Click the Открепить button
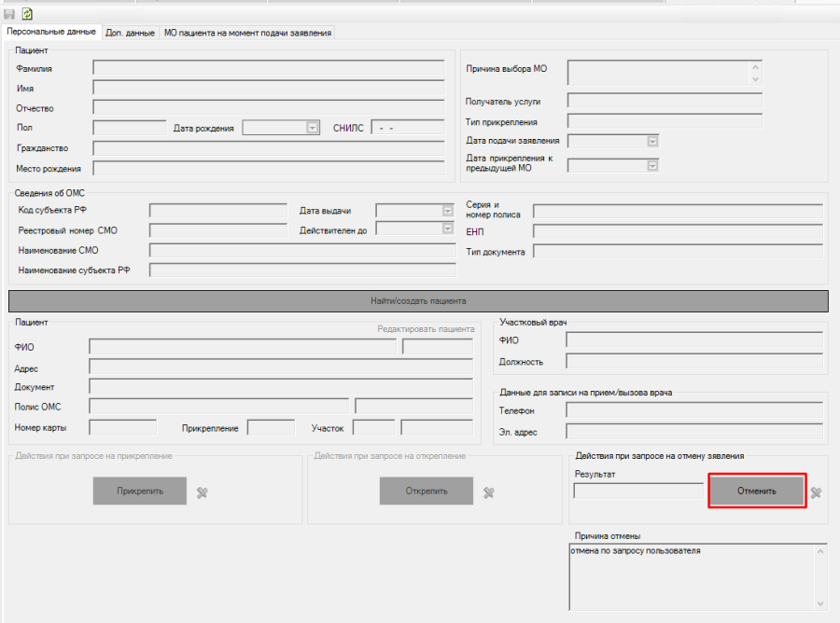This screenshot has width=840, height=623. pos(427,491)
